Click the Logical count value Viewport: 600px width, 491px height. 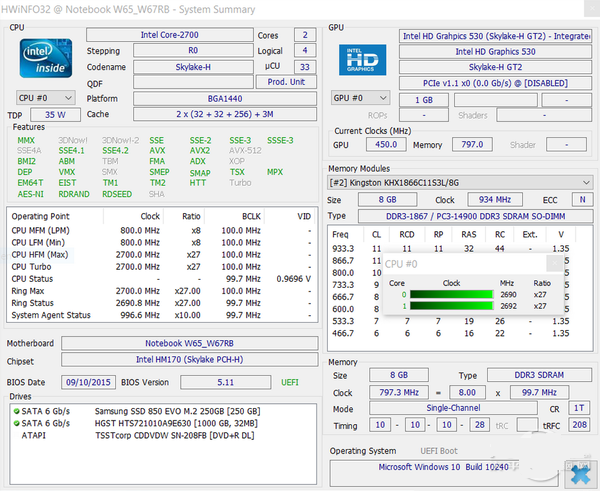pos(305,50)
